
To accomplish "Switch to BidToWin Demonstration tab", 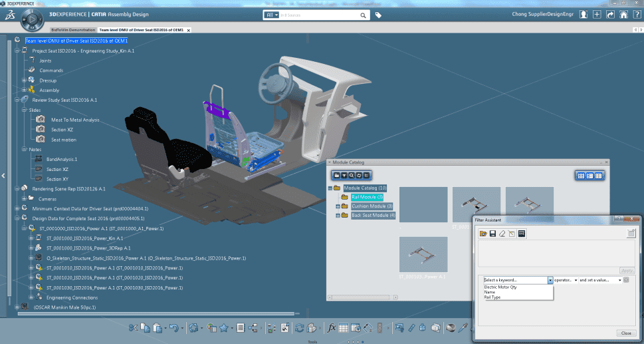I will pyautogui.click(x=73, y=30).
